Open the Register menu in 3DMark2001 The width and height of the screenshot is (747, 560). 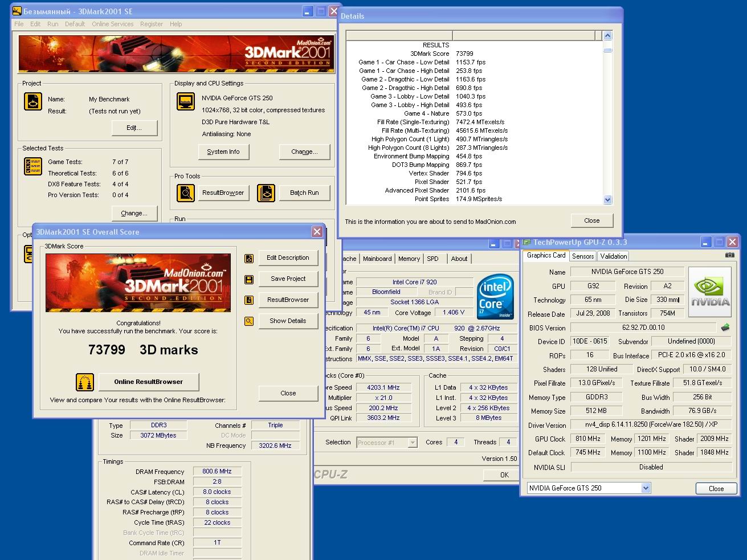[152, 24]
